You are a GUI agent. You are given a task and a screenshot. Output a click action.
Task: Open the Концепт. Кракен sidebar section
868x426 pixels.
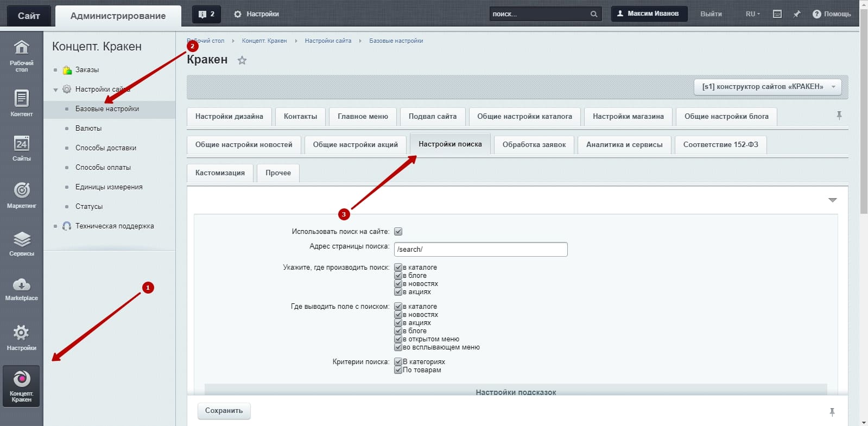pyautogui.click(x=21, y=386)
